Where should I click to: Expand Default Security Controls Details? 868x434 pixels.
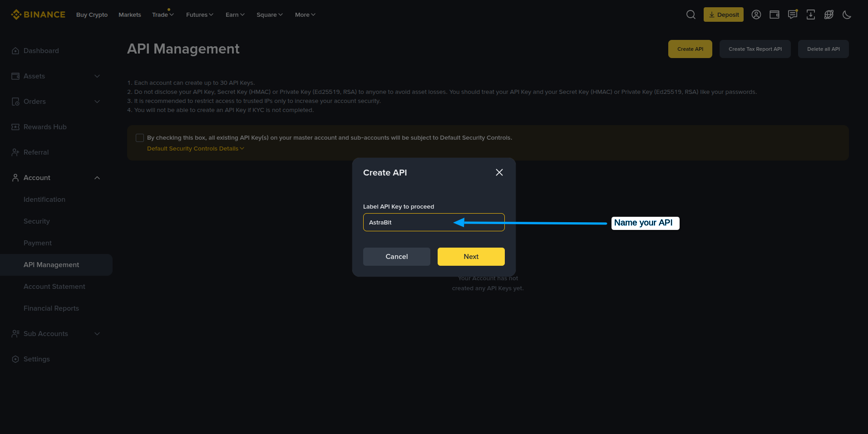[196, 149]
